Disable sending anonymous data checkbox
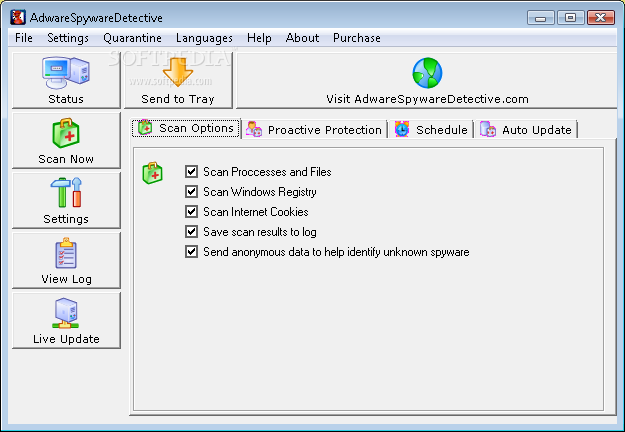 coord(191,252)
